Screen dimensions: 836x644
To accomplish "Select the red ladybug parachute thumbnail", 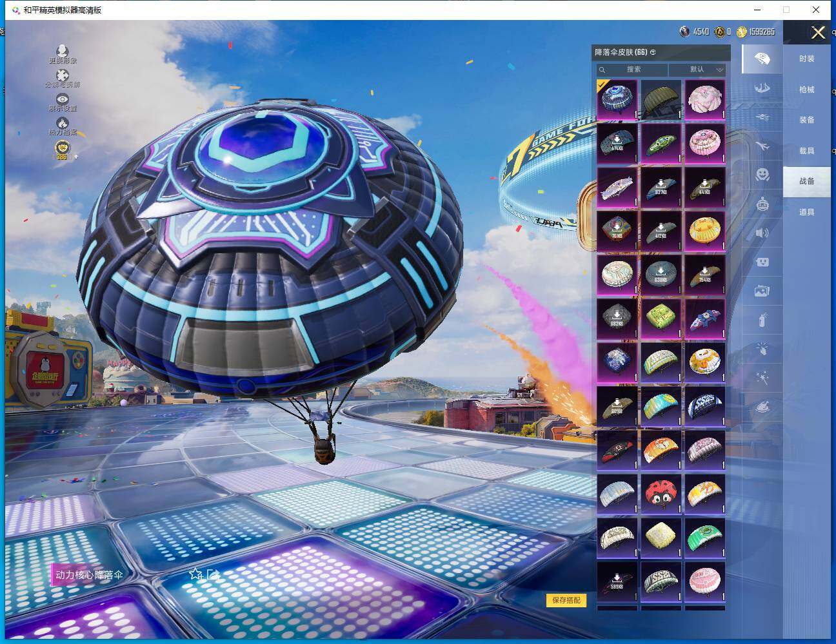I will coord(661,494).
